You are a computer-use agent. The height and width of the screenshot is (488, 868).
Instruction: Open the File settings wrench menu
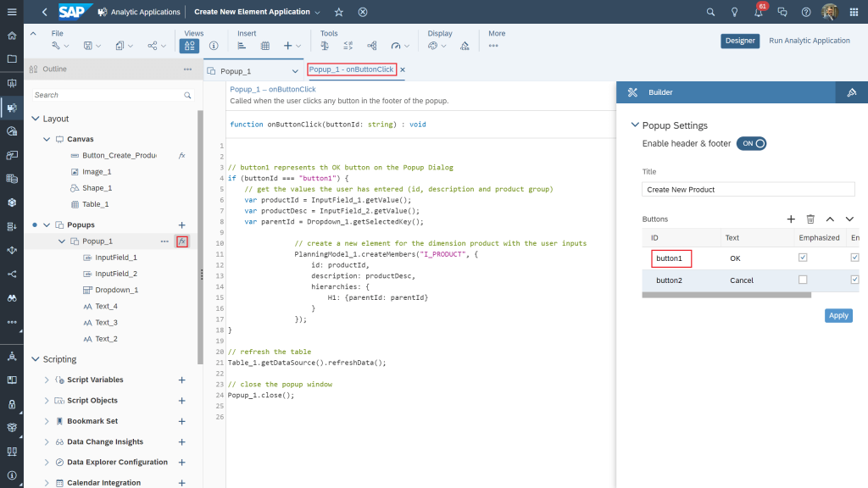click(x=60, y=46)
